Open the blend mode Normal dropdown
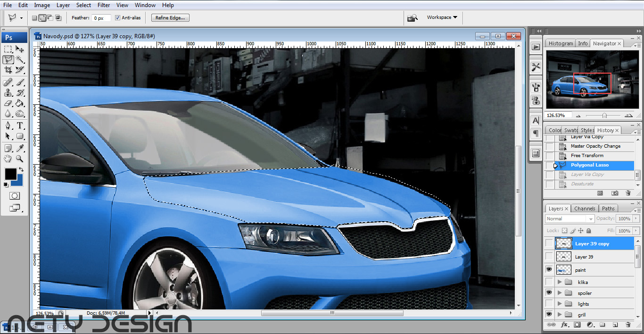This screenshot has width=644, height=334. click(570, 219)
